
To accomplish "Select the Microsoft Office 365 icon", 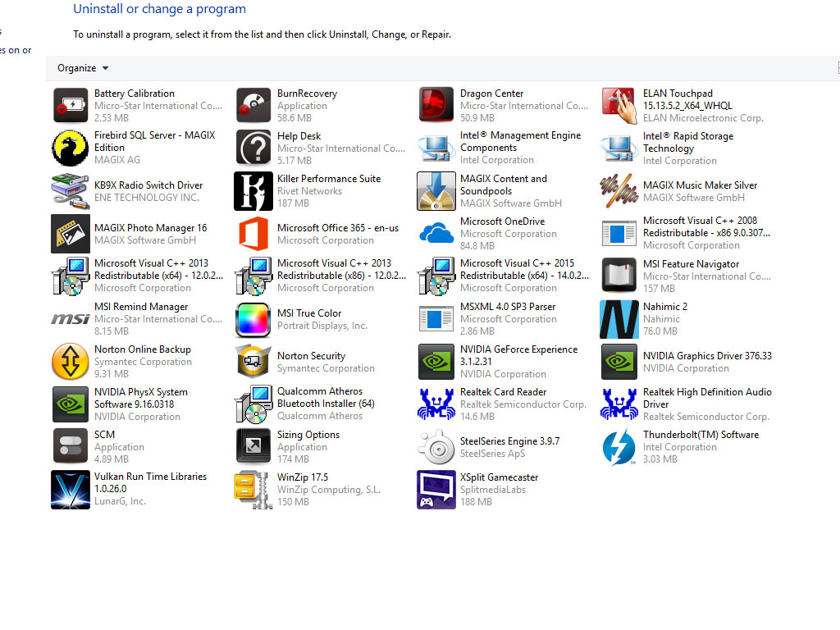I will 253,234.
